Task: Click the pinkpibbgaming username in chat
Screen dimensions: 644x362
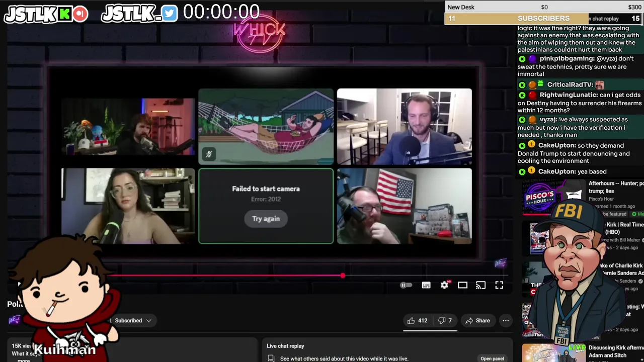Action: tap(567, 59)
